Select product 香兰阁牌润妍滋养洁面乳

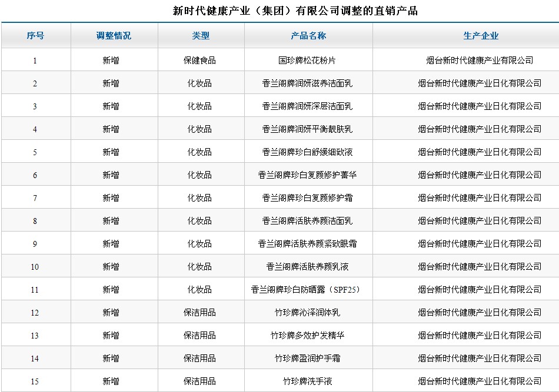[307, 83]
